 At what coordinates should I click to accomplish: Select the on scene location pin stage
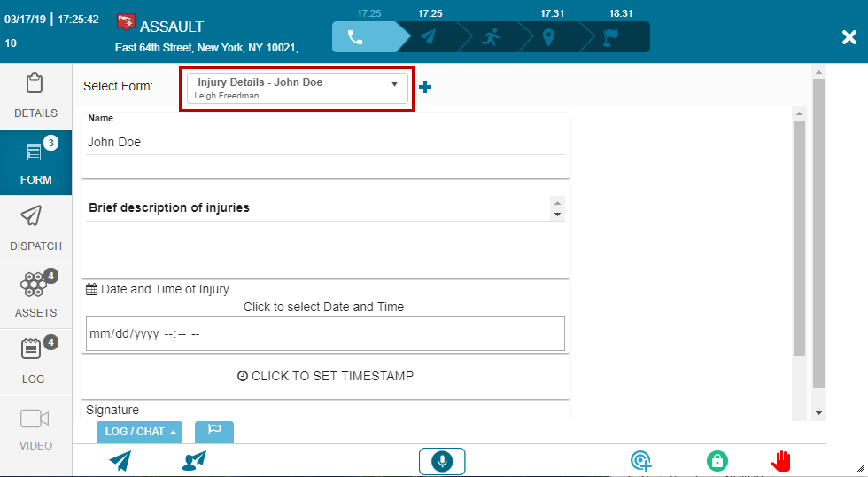coord(548,37)
